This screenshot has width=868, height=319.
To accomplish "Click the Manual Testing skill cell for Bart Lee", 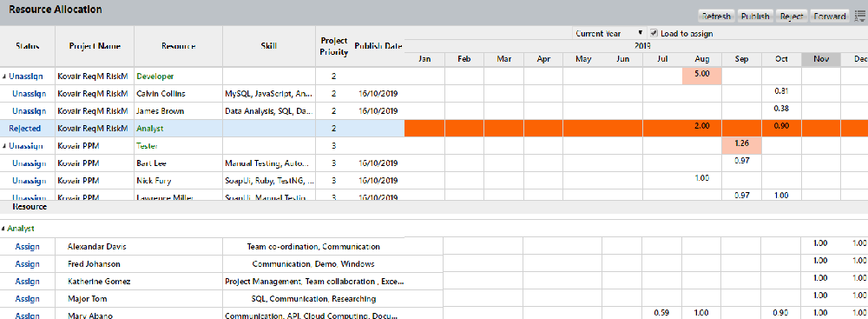I will (269, 163).
